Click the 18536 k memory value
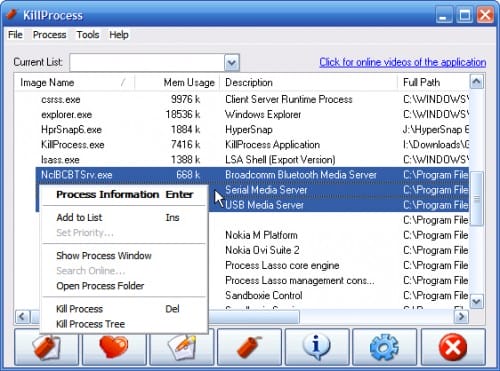This screenshot has height=371, width=500. coord(183,114)
